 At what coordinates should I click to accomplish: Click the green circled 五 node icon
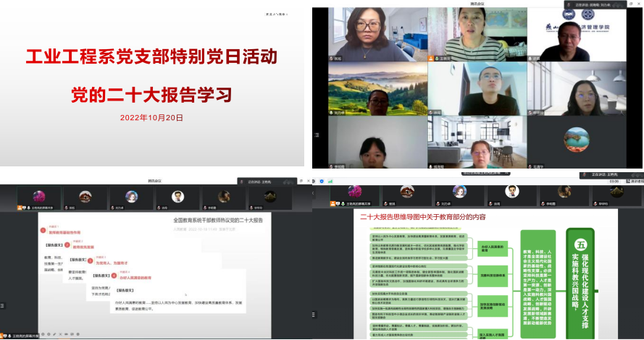point(580,245)
